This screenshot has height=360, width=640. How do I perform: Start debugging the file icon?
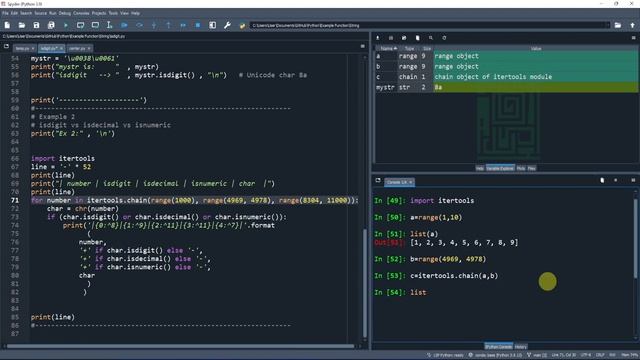(x=124, y=25)
